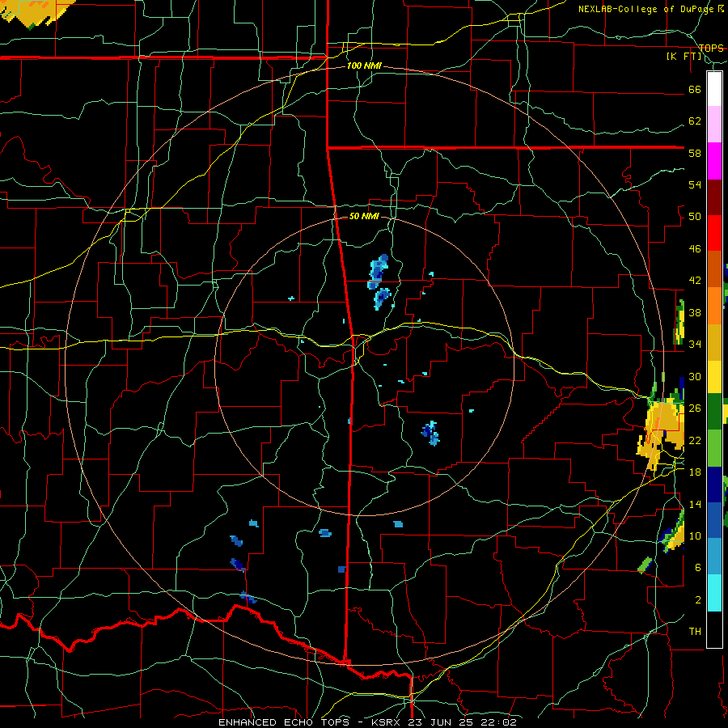Image resolution: width=728 pixels, height=728 pixels.
Task: Click the "26" legend value
Action: 695,408
